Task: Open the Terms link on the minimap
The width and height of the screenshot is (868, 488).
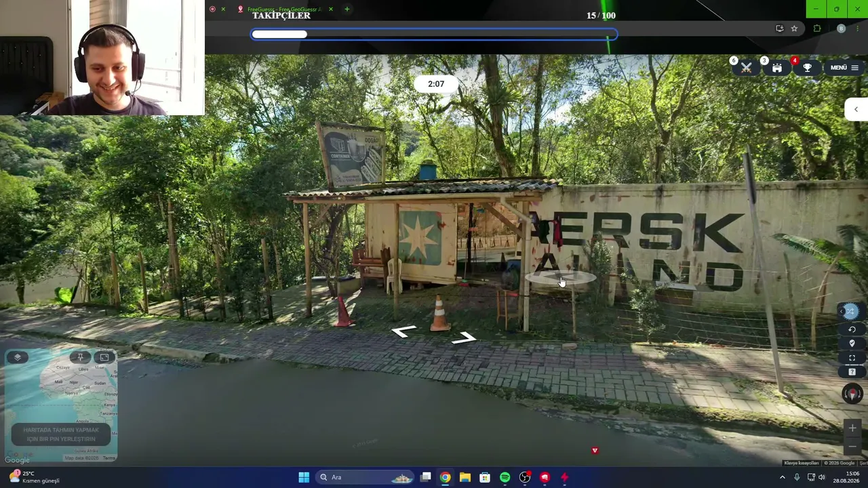Action: click(109, 458)
